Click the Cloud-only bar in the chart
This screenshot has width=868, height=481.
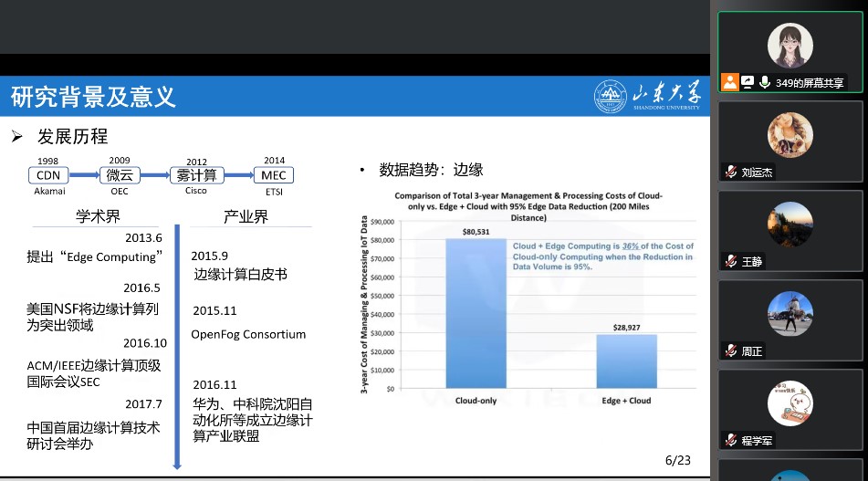[476, 313]
